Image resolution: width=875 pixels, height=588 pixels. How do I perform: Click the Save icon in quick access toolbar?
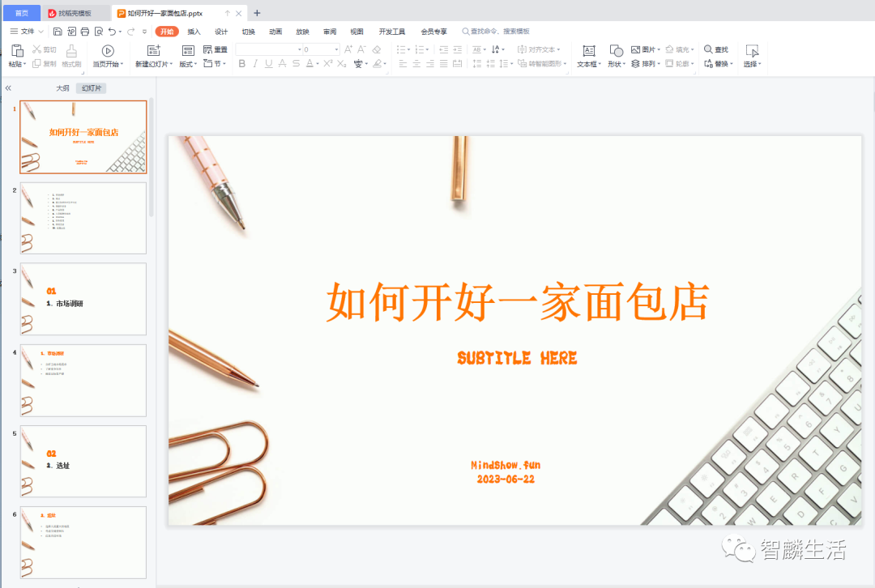point(58,32)
